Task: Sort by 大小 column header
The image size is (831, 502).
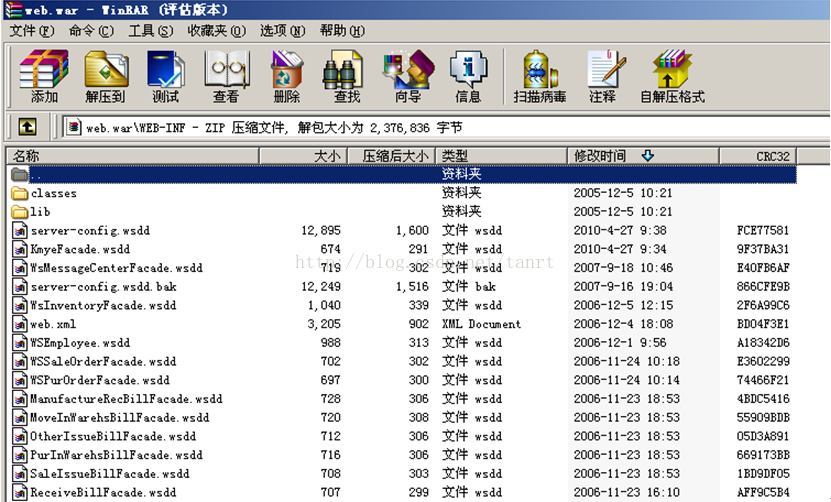Action: [303, 156]
